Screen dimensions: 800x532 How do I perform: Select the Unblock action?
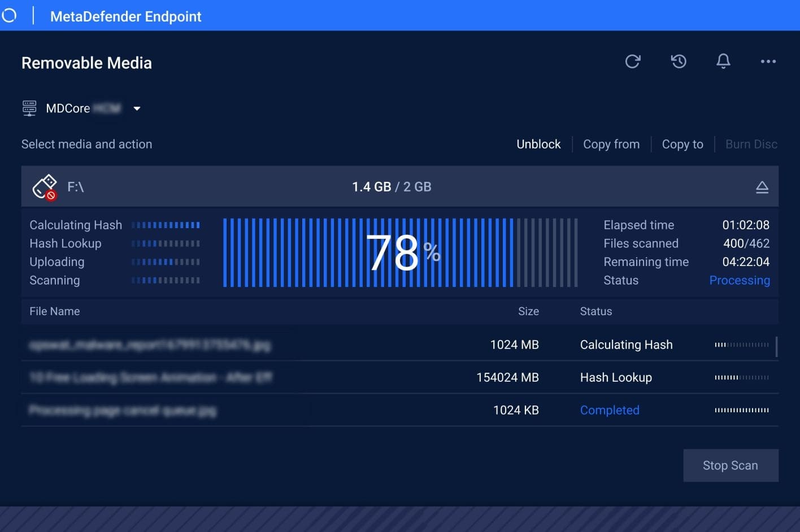coord(538,144)
